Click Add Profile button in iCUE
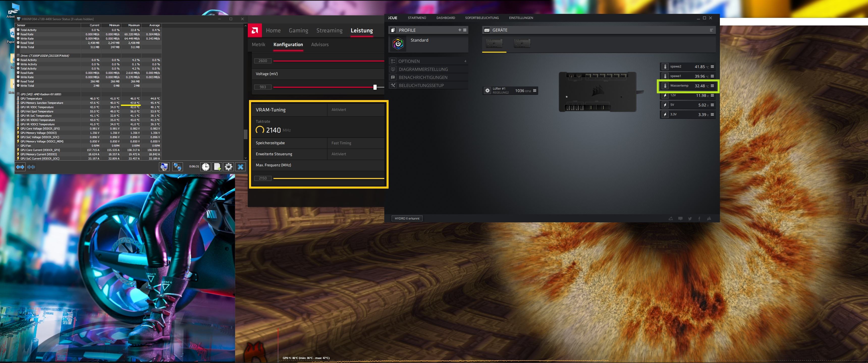This screenshot has height=363, width=868. coord(461,30)
